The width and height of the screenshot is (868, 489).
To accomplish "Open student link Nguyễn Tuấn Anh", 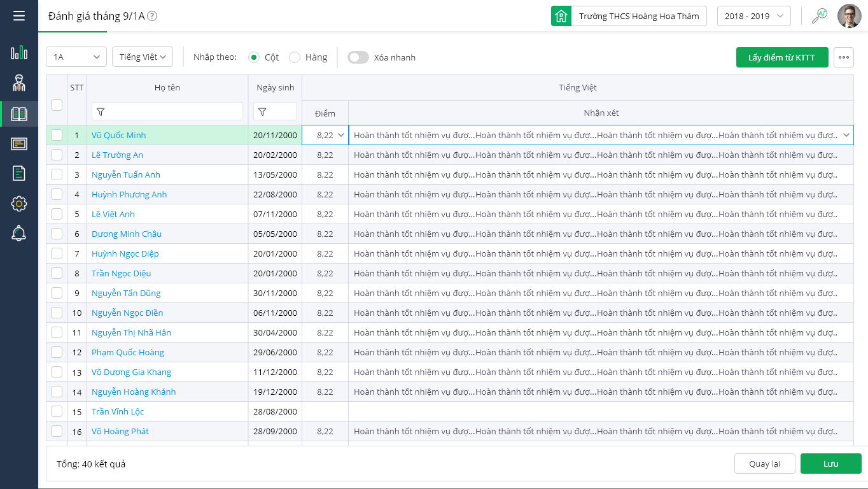I will coord(126,174).
